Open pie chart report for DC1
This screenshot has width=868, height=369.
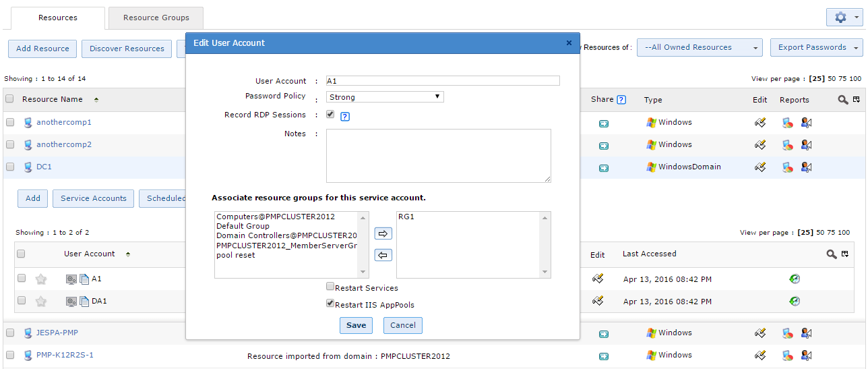tap(787, 167)
